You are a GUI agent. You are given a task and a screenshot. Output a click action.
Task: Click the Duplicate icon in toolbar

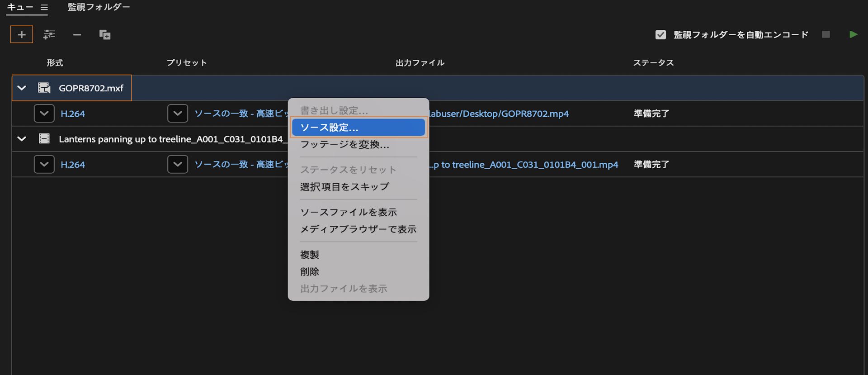coord(105,35)
